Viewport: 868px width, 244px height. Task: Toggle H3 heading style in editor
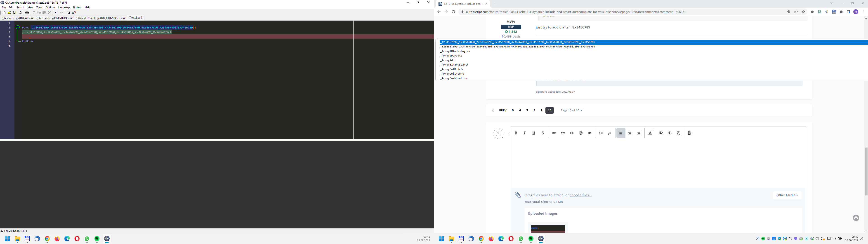click(670, 133)
